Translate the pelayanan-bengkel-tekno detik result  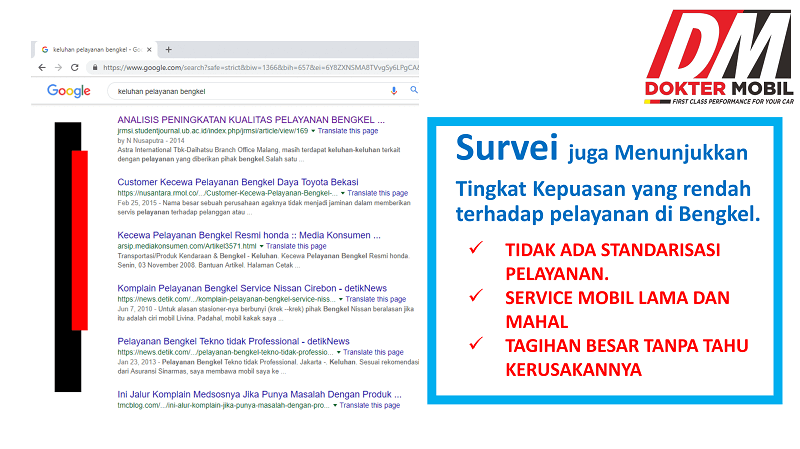(x=373, y=352)
